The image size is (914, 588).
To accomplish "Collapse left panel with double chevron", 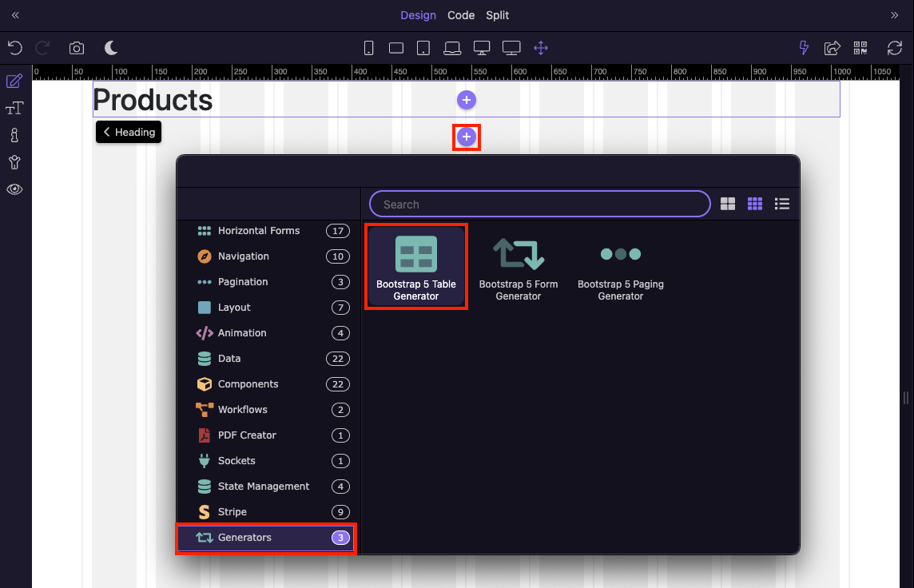I will (x=14, y=15).
